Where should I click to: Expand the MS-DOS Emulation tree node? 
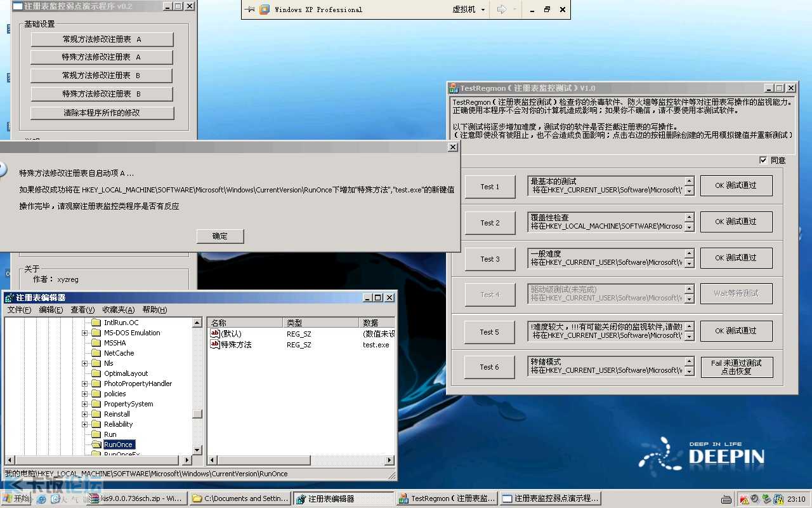coord(85,333)
